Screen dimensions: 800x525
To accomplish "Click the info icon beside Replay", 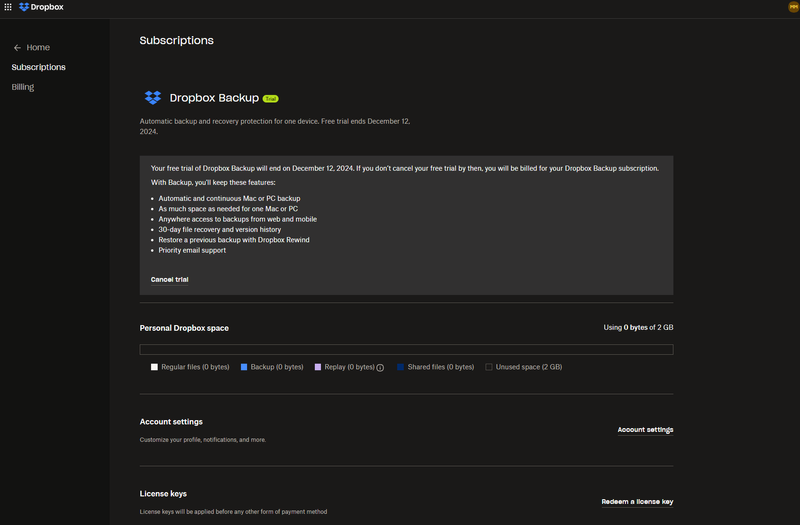I will 380,368.
